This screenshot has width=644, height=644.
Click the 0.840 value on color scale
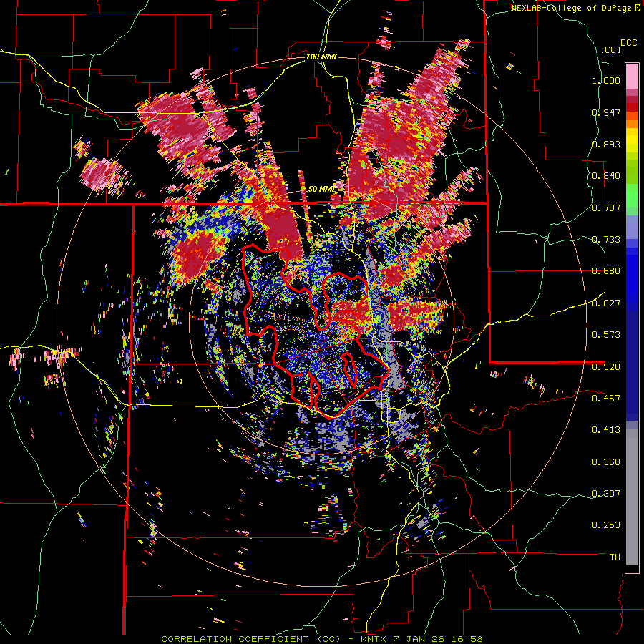pyautogui.click(x=606, y=176)
